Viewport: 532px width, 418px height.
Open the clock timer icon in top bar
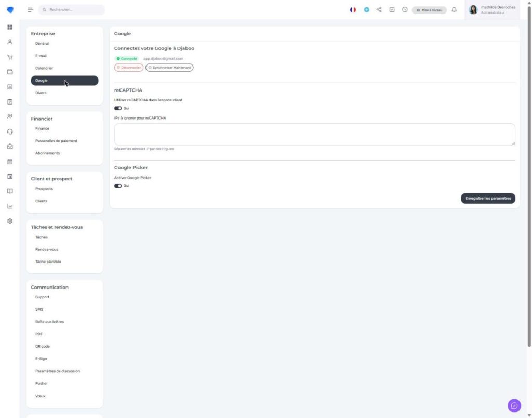(x=405, y=9)
